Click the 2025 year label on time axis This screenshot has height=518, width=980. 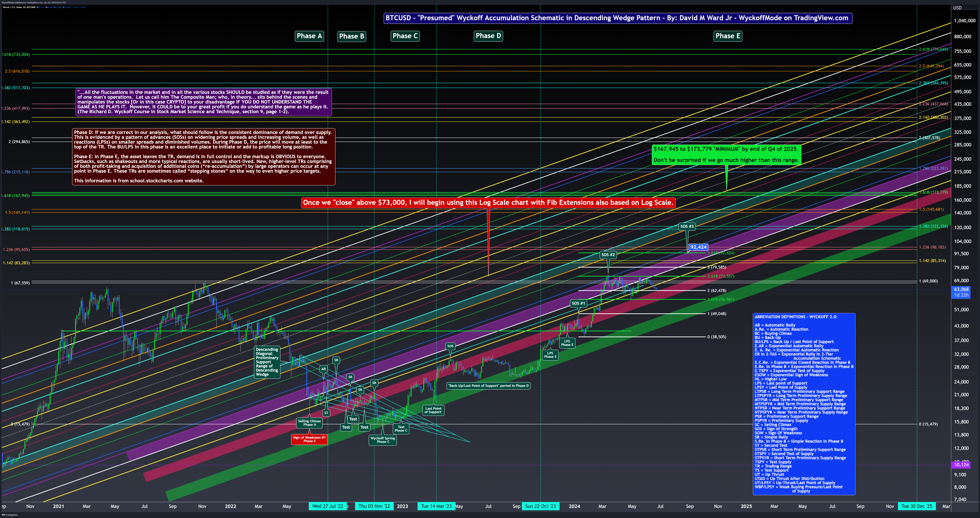click(x=746, y=506)
